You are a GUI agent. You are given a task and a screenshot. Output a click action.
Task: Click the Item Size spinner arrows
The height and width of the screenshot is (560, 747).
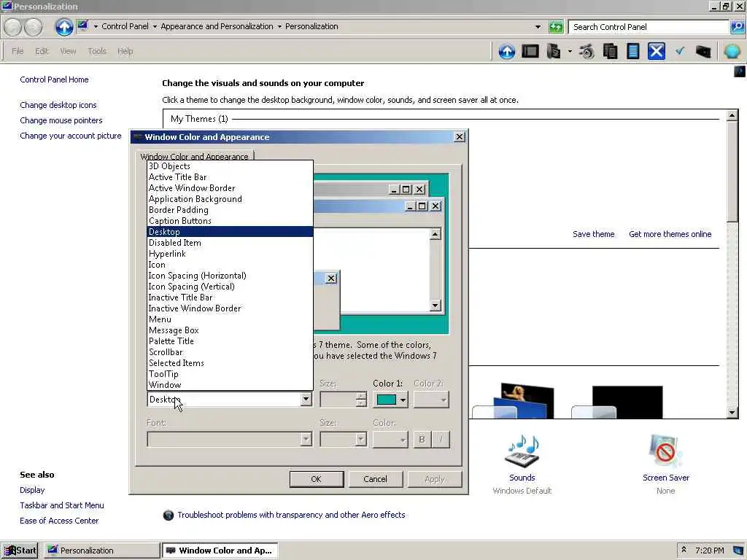point(361,400)
